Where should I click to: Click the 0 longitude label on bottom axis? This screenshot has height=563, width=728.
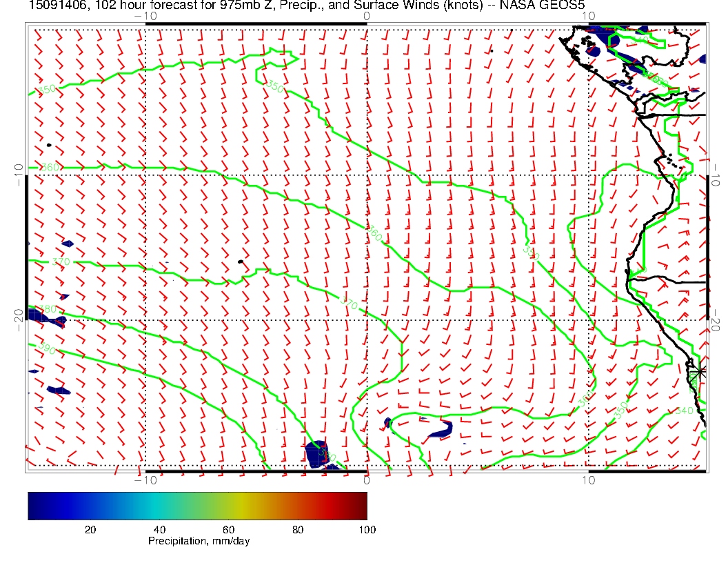click(366, 480)
